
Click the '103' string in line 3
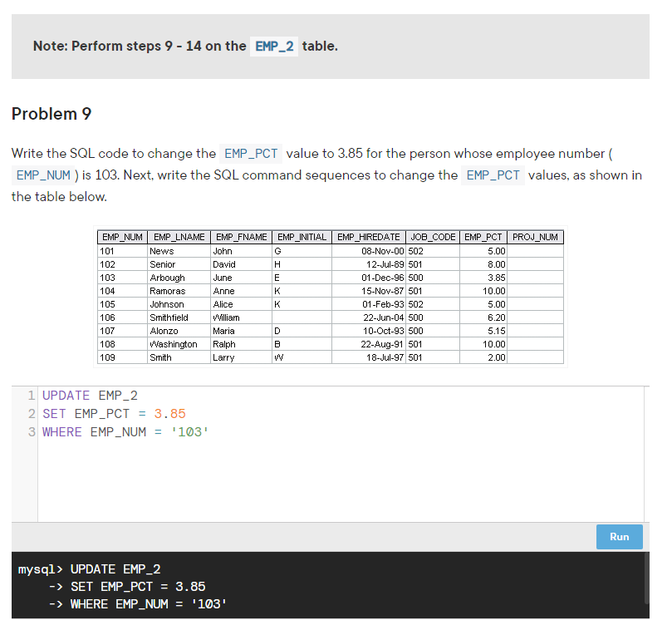click(x=189, y=432)
